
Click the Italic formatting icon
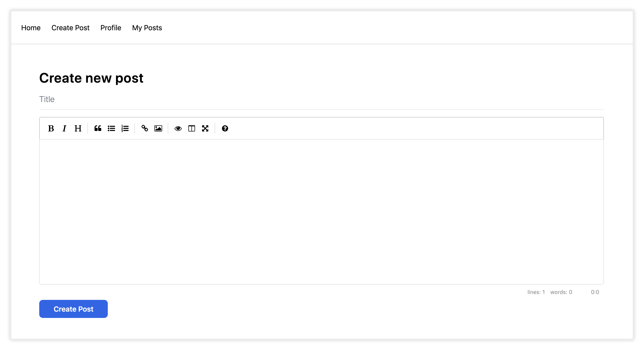point(64,128)
